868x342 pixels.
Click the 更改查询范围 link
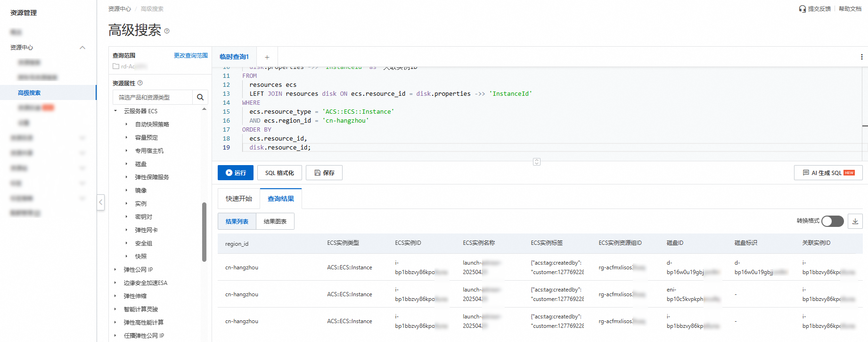191,56
